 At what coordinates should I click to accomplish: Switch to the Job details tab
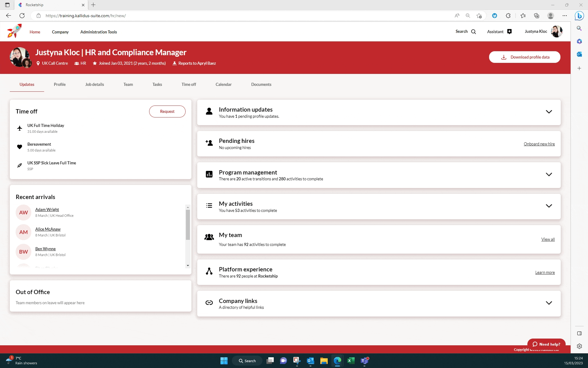(x=94, y=84)
